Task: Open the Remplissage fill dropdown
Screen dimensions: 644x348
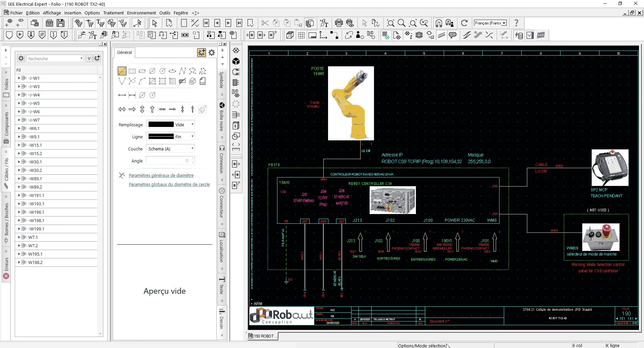Action: coord(192,124)
